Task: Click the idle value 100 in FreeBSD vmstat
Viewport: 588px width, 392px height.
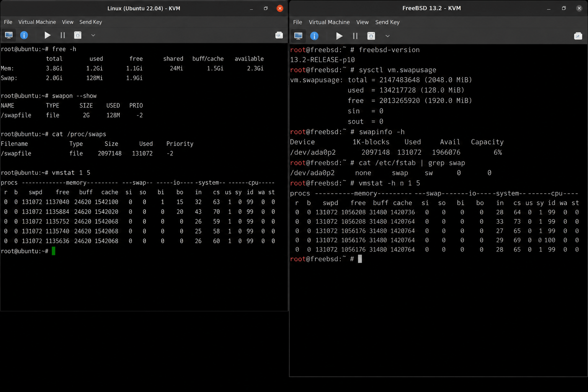Action: 549,240
